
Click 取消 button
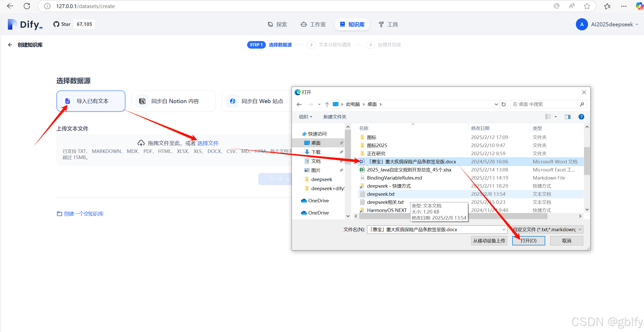pyautogui.click(x=566, y=241)
